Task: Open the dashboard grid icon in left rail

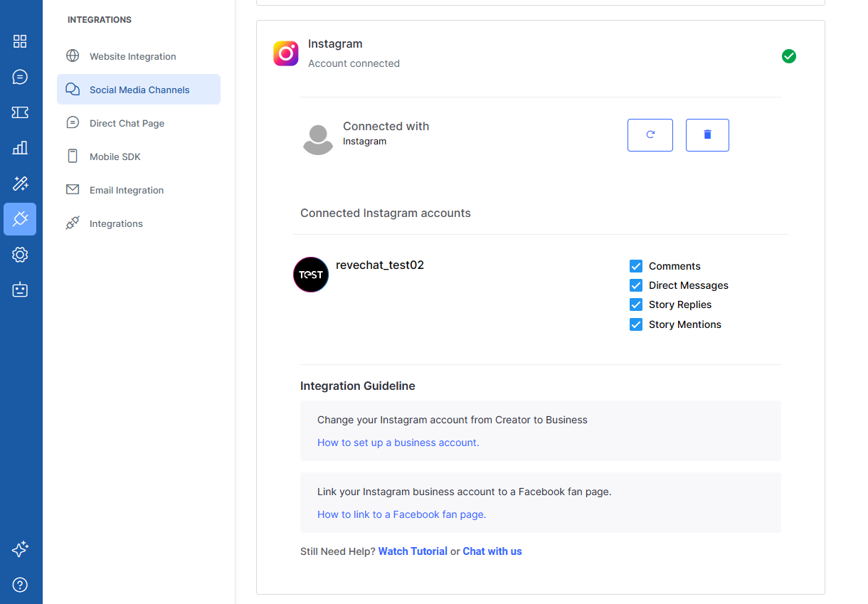Action: point(20,41)
